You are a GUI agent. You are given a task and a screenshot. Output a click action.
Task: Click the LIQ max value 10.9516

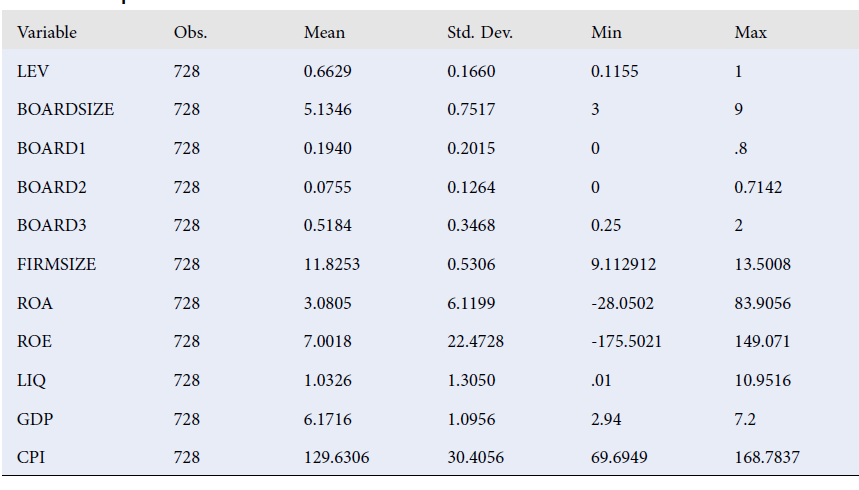pyautogui.click(x=762, y=380)
